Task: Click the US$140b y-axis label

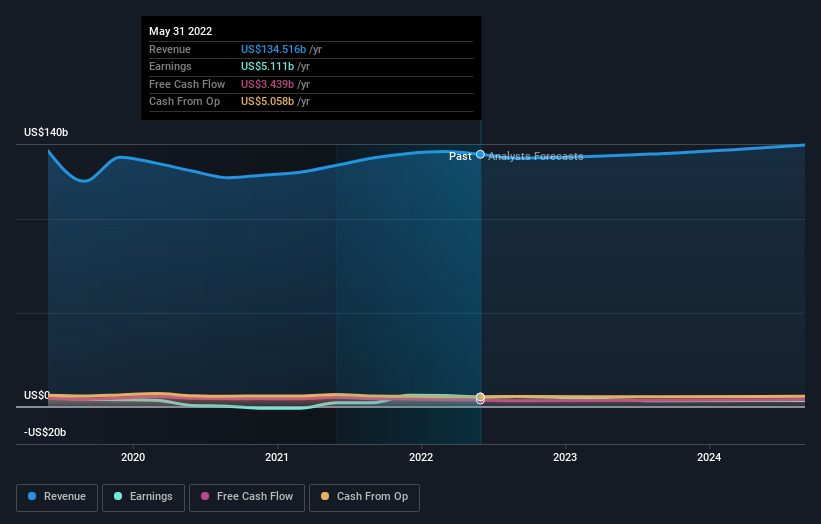Action: pos(46,132)
